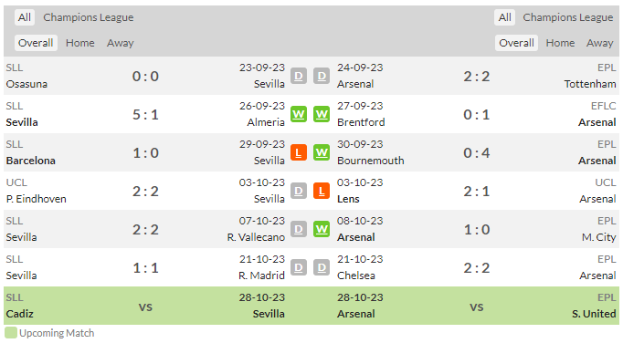Switch Sevilla's results to Away

(x=120, y=43)
